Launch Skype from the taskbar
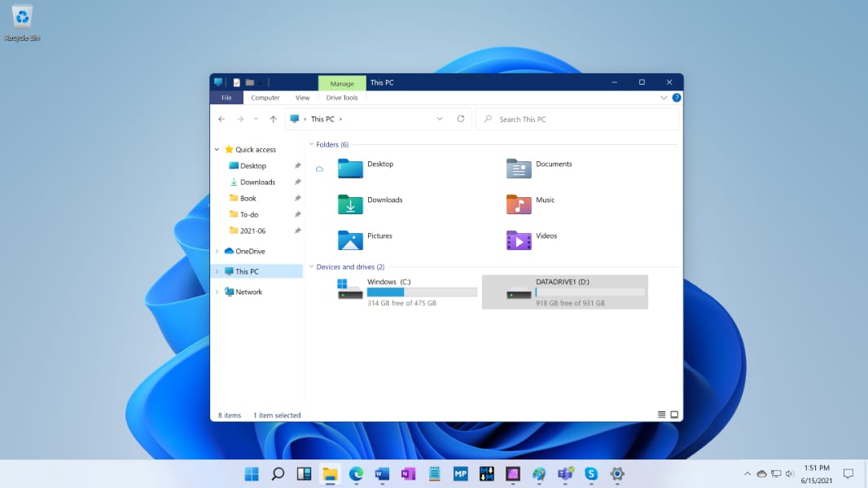Image resolution: width=868 pixels, height=488 pixels. 591,473
